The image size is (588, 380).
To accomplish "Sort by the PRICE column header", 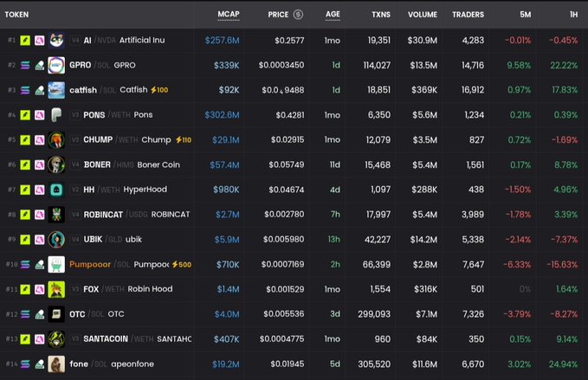I will (278, 15).
